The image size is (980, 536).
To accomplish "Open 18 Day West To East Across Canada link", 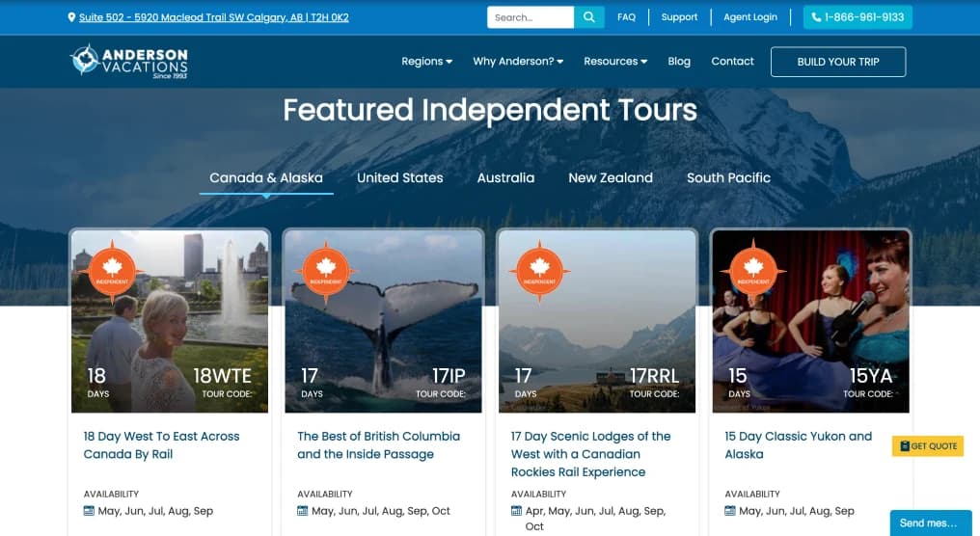I will (x=161, y=444).
